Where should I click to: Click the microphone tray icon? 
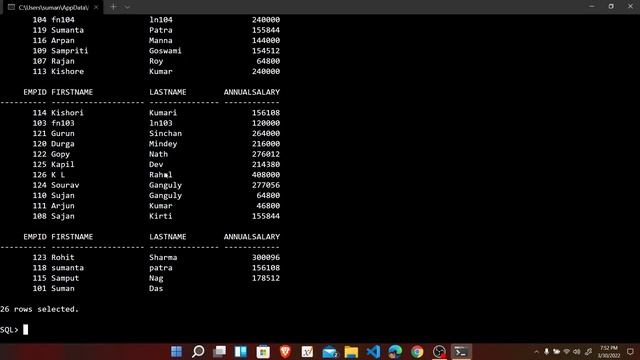tap(547, 351)
